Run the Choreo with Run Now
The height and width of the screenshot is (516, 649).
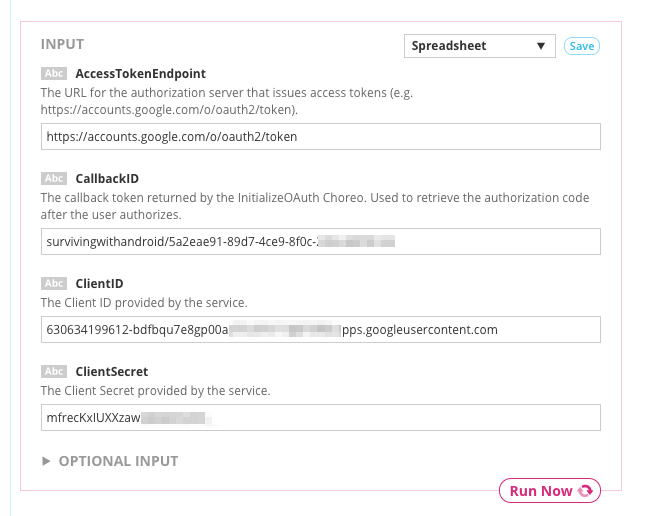pyautogui.click(x=550, y=491)
